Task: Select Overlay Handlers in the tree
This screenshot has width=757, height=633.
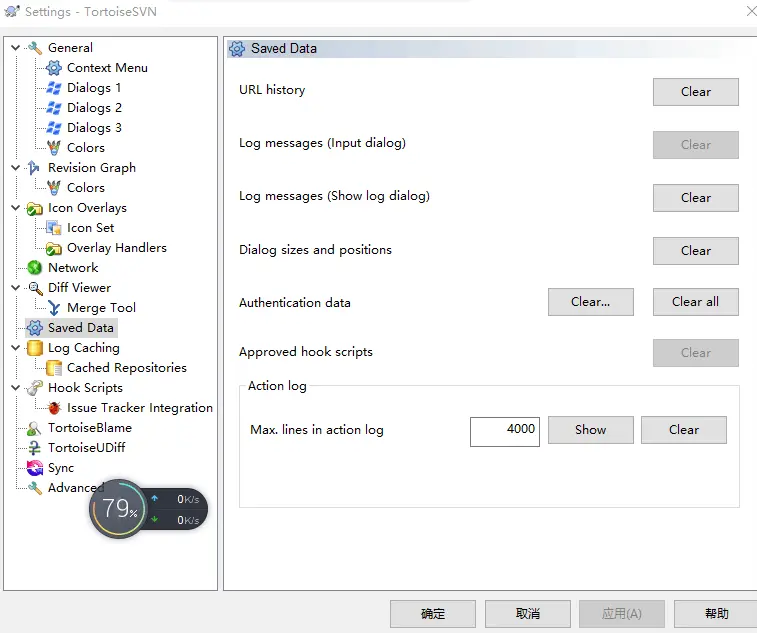Action: tap(116, 248)
